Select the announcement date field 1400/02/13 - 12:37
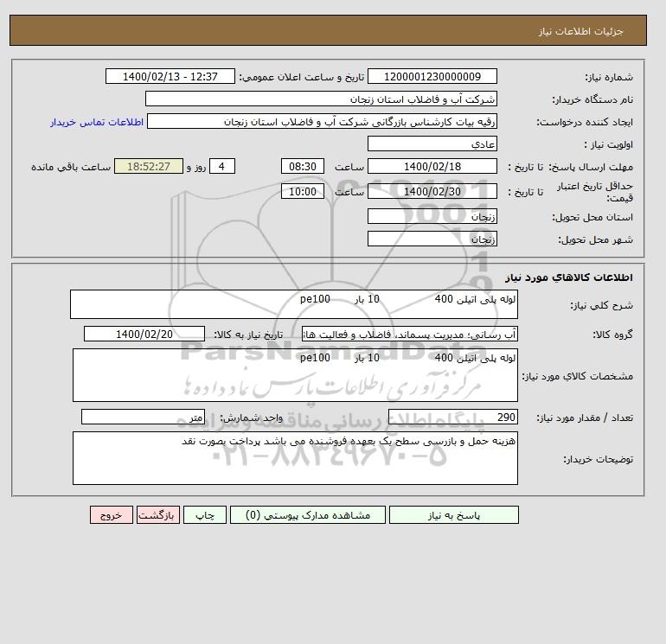Viewport: 666px width, 644px height. pyautogui.click(x=170, y=76)
